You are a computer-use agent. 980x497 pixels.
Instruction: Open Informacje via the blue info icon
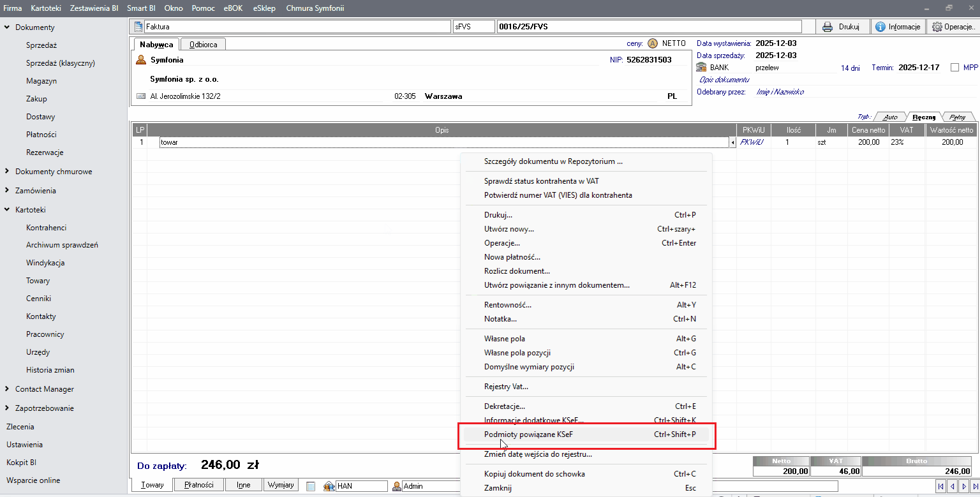click(880, 27)
